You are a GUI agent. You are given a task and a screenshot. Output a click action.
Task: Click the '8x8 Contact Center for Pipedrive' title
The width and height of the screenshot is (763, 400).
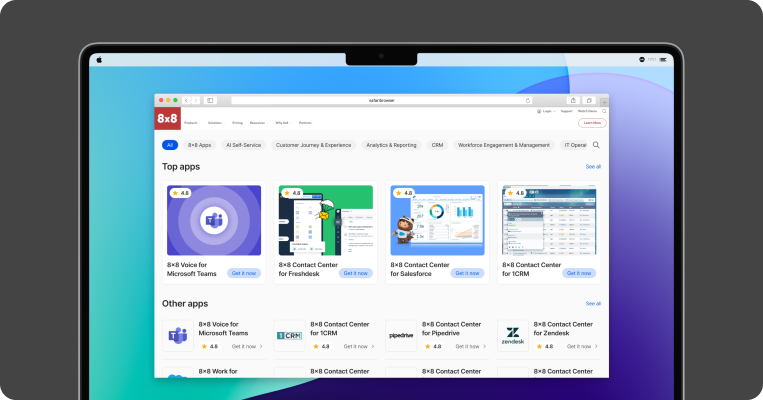(x=451, y=329)
